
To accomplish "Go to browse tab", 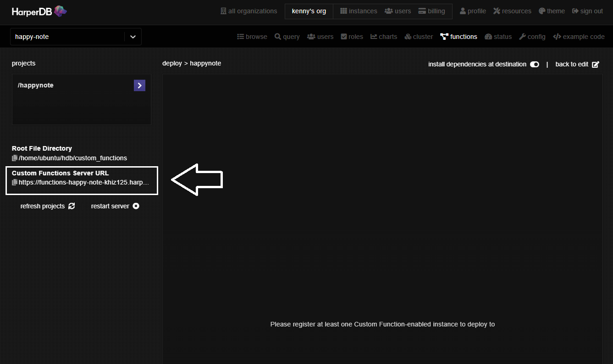I will [252, 37].
